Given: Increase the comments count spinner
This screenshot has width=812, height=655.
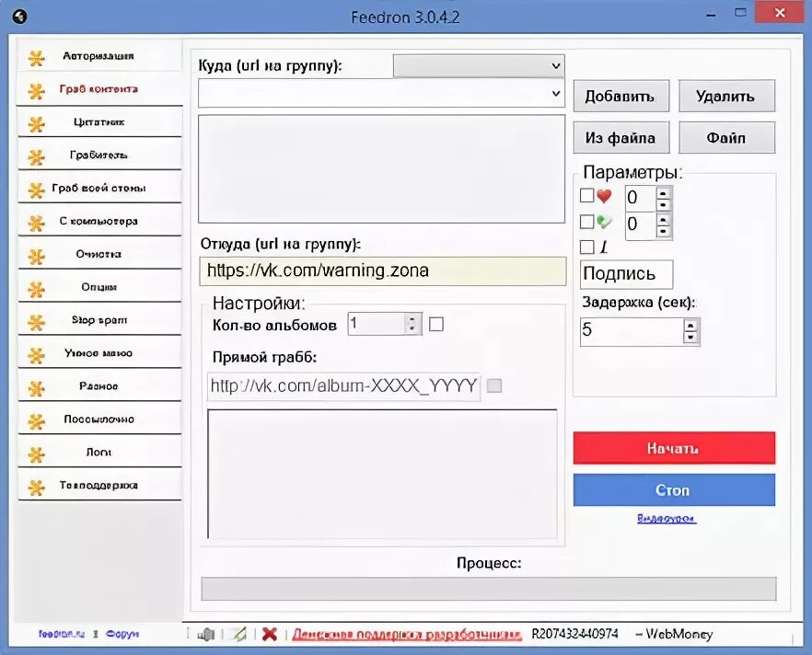Looking at the screenshot, I should coord(664,219).
